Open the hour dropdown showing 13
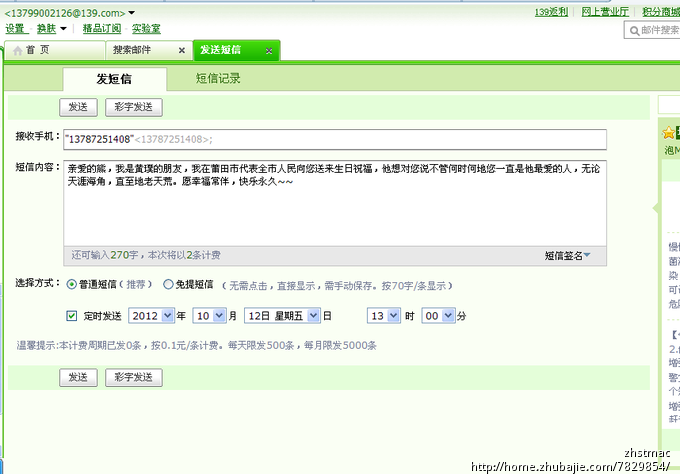 (384, 316)
